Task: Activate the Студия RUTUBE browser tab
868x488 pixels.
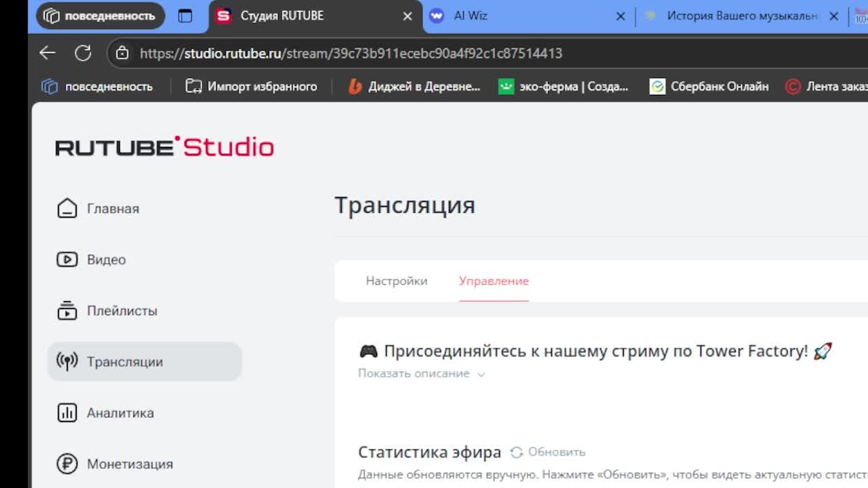Action: click(x=315, y=16)
